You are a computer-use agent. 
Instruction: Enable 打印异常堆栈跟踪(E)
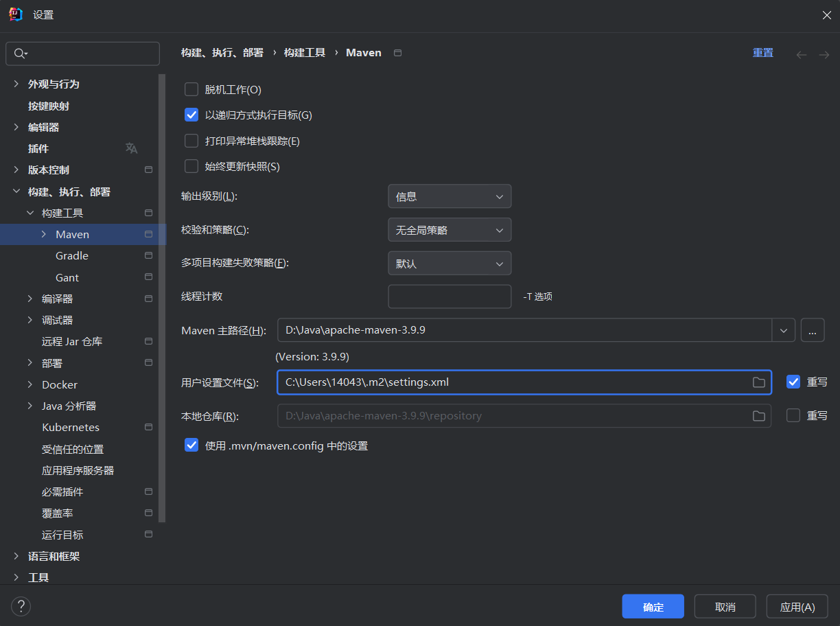[191, 141]
